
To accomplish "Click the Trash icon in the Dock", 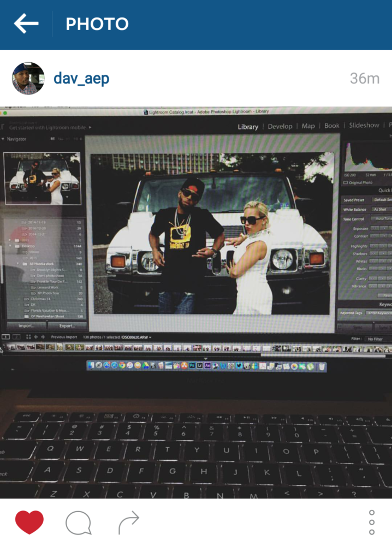I will [322, 366].
